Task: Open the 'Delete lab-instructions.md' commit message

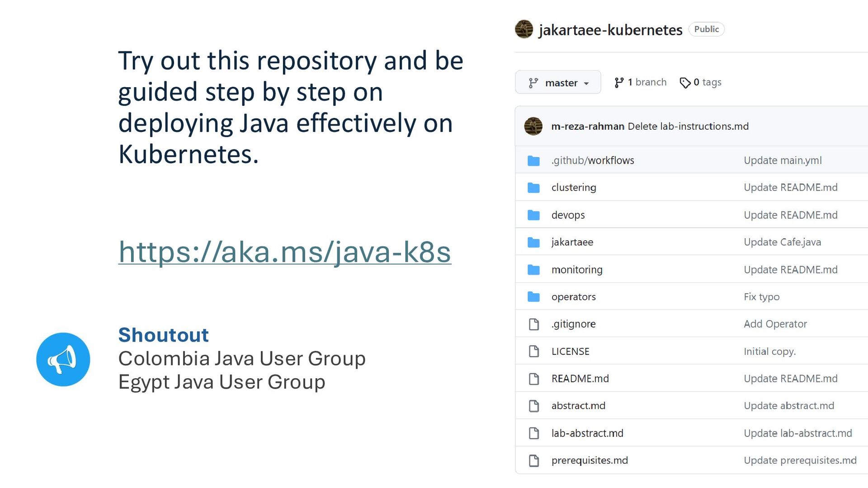Action: [x=688, y=127]
